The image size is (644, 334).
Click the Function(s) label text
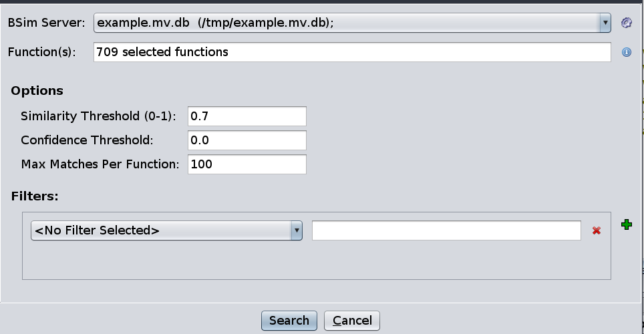tap(42, 52)
